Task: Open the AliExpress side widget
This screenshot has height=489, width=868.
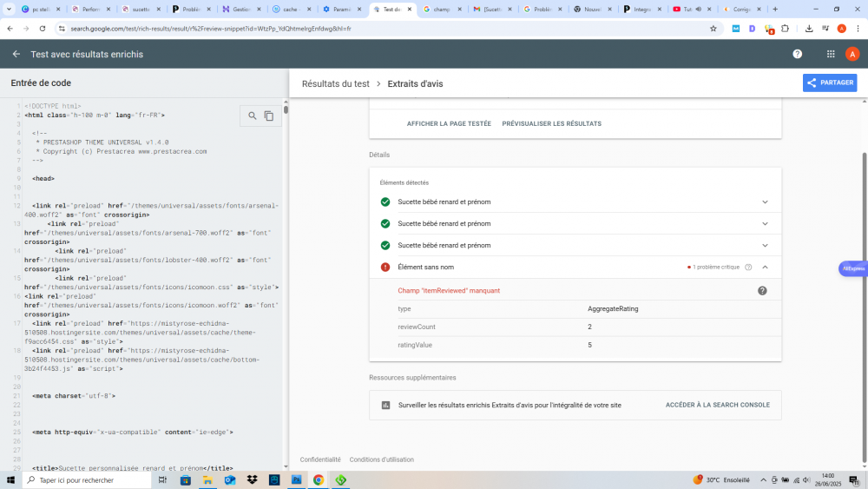Action: coord(853,268)
